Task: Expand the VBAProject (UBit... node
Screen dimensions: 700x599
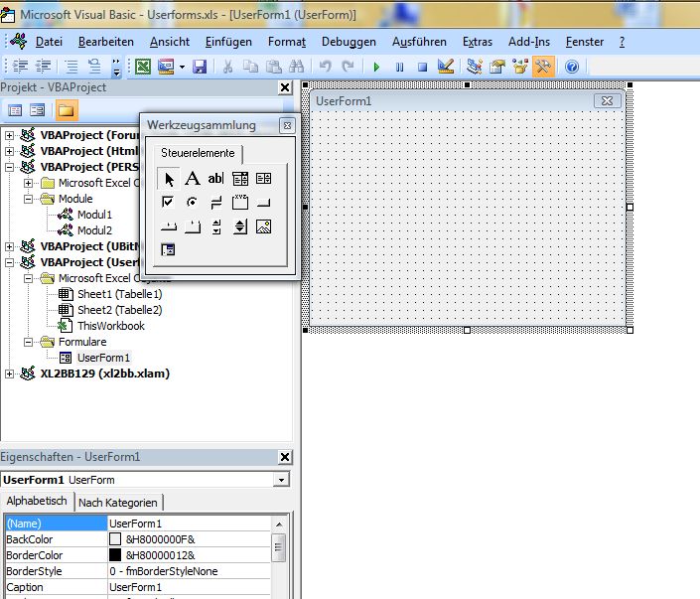Action: pyautogui.click(x=9, y=246)
